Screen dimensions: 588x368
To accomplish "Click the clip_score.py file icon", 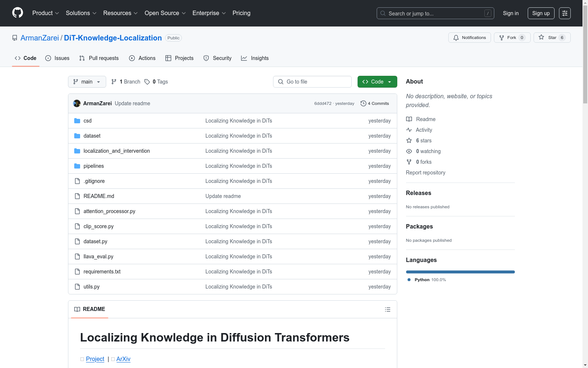I will point(77,226).
